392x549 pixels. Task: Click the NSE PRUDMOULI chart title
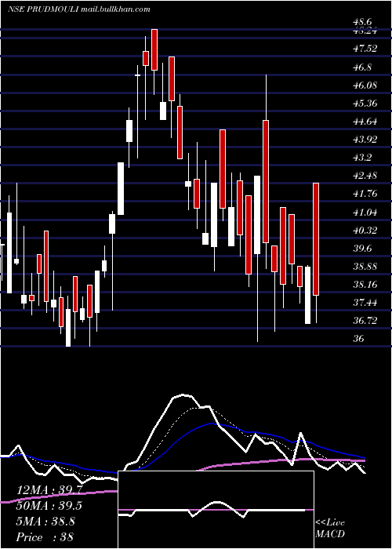tap(43, 9)
